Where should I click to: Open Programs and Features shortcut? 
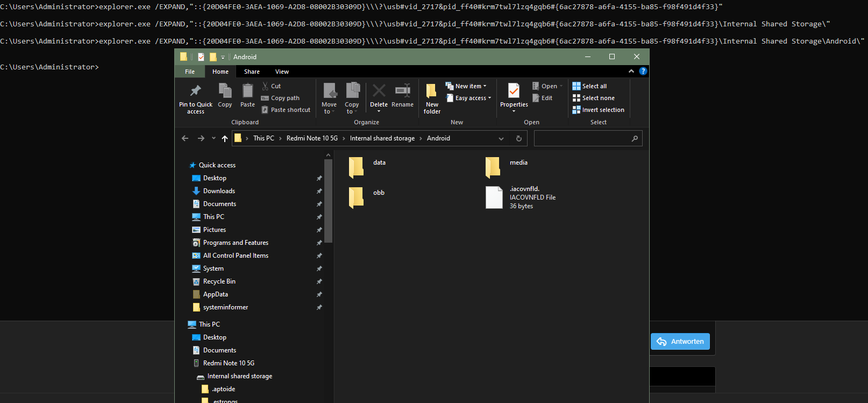tap(236, 243)
